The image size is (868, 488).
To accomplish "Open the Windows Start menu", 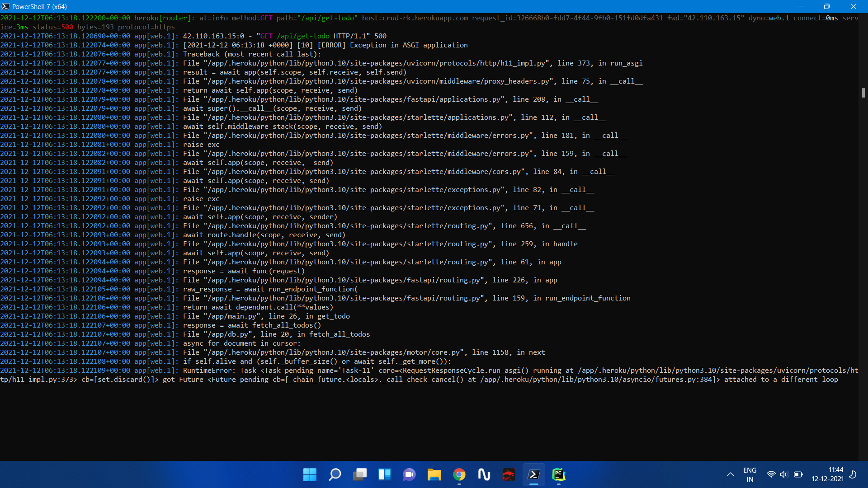I will 310,474.
